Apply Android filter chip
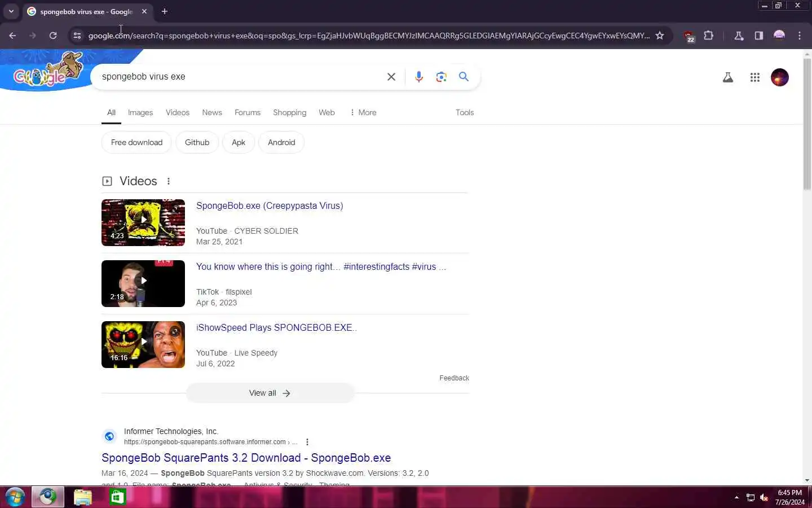This screenshot has width=812, height=508. [281, 142]
